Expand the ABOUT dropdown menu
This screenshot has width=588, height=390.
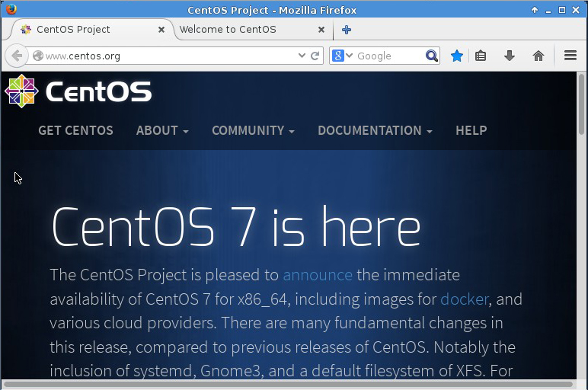click(x=162, y=130)
